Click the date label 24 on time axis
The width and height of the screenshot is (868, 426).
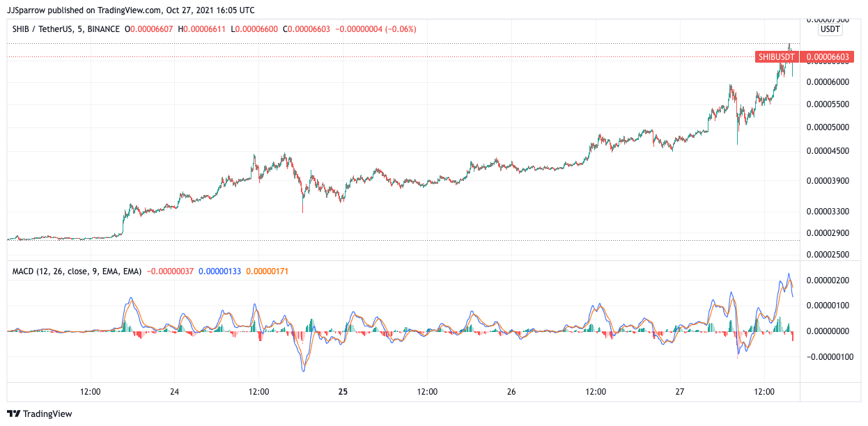click(x=174, y=392)
